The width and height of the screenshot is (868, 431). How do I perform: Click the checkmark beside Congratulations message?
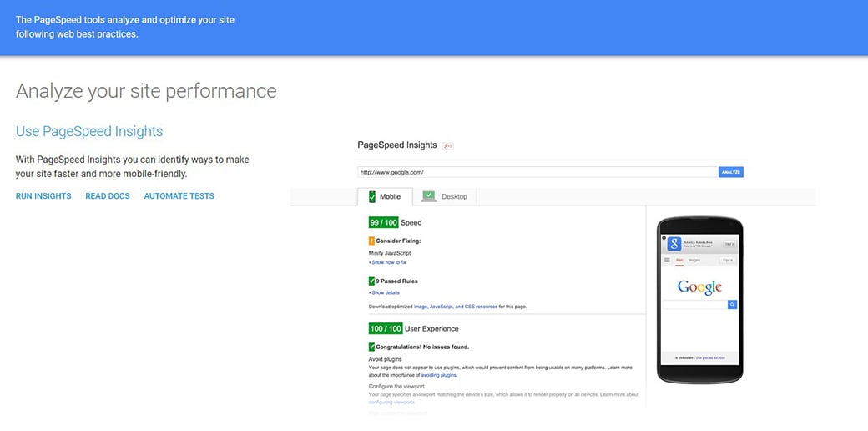coord(371,347)
